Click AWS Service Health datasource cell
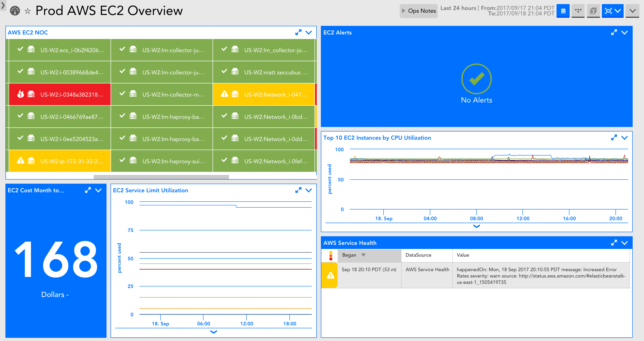 [x=427, y=269]
